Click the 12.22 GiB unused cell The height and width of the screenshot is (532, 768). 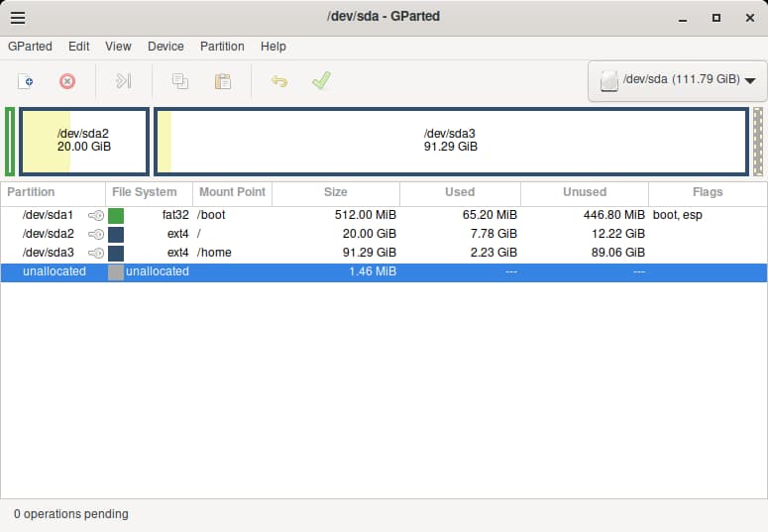tap(618, 234)
